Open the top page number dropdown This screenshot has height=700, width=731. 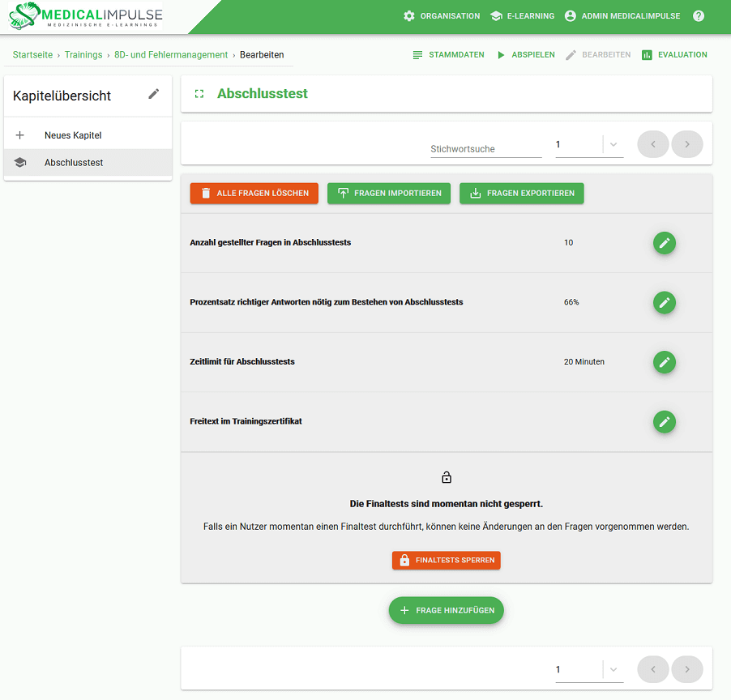[613, 145]
